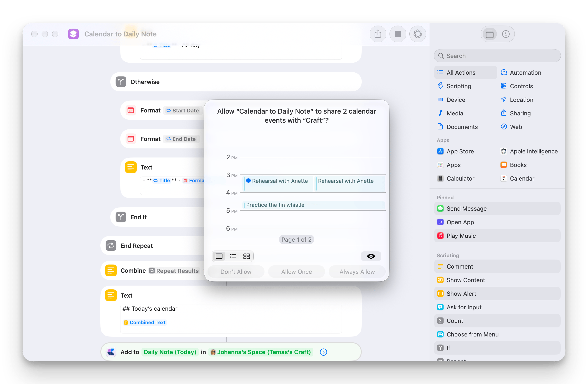Select the Location category
Viewport: 588px width, 384px height.
pos(517,100)
